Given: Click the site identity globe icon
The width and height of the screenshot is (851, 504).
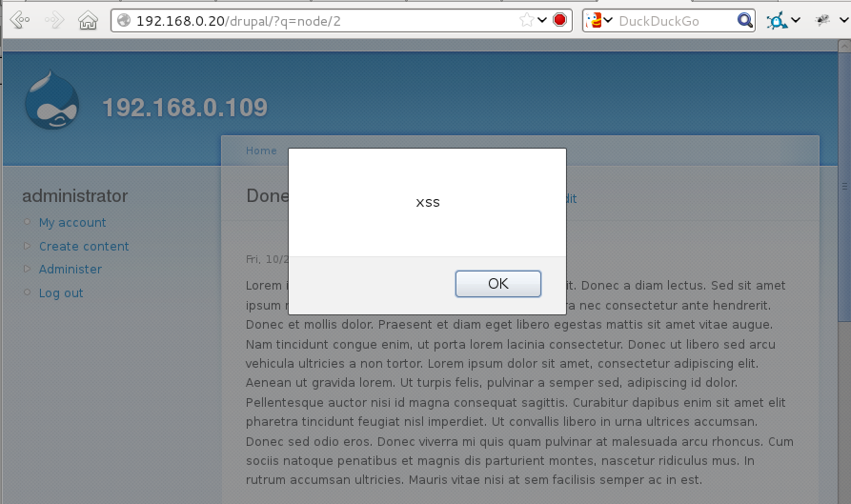Looking at the screenshot, I should (124, 21).
